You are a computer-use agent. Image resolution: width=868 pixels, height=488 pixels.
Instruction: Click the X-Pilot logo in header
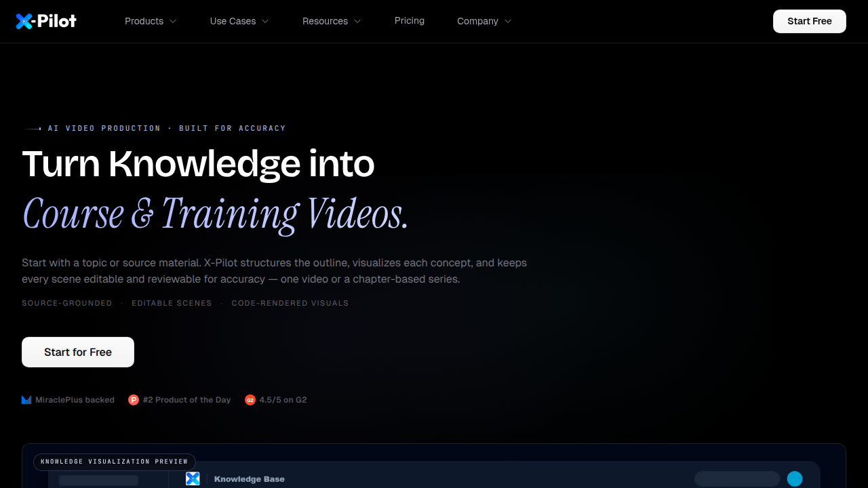point(46,21)
